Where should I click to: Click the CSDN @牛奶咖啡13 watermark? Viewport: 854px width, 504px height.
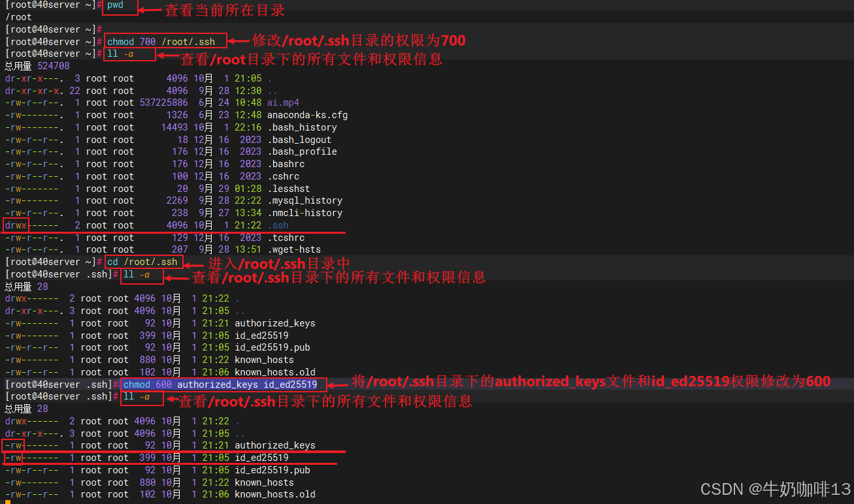pos(775,489)
